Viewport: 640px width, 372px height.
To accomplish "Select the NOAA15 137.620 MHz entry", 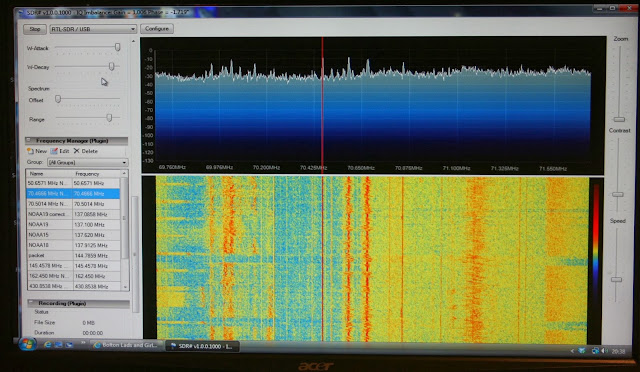I will coord(73,235).
